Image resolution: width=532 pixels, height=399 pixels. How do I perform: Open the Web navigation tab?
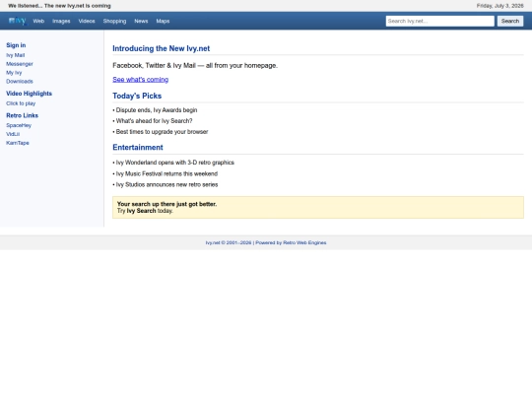click(x=38, y=21)
